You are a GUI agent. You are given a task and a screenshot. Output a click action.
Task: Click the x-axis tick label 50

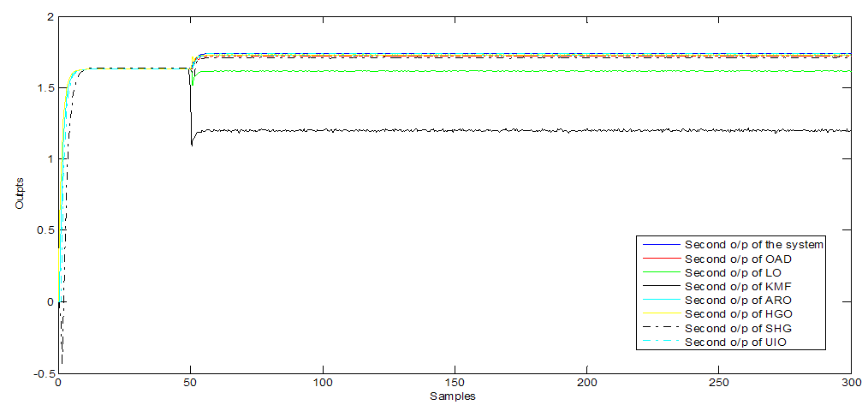pyautogui.click(x=190, y=382)
